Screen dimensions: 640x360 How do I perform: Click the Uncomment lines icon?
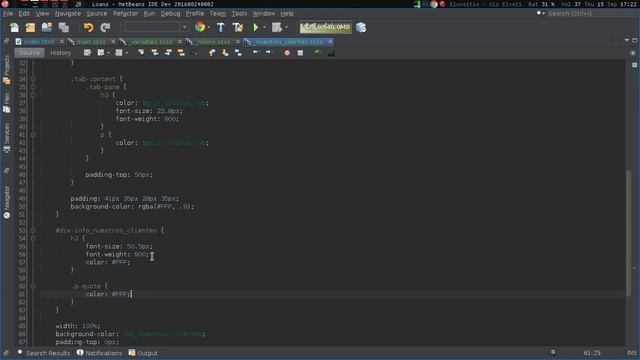pos(331,53)
